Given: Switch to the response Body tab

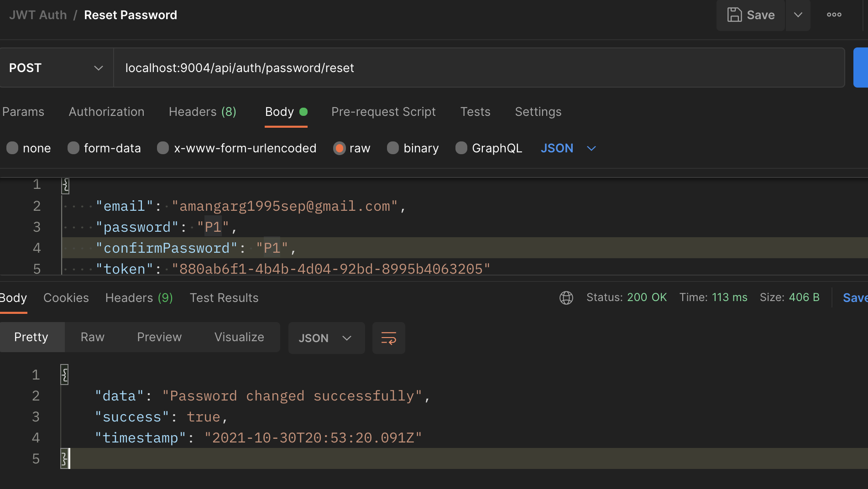Looking at the screenshot, I should tap(13, 298).
